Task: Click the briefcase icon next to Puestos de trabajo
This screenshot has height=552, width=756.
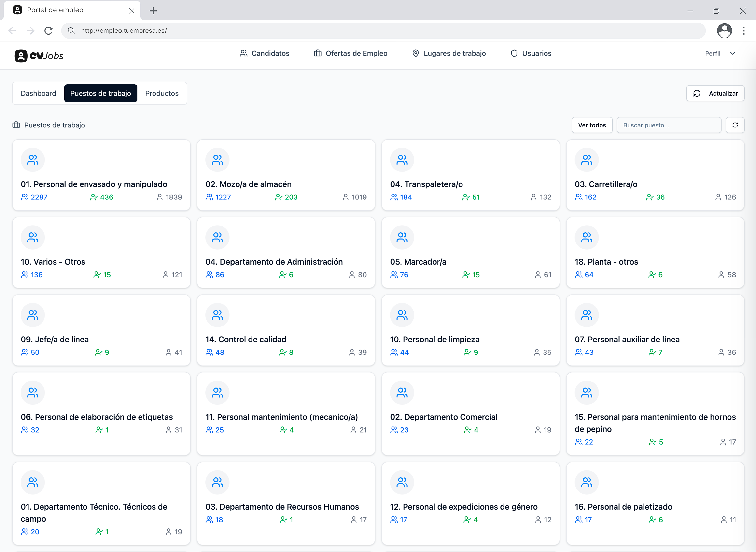Action: (15, 125)
